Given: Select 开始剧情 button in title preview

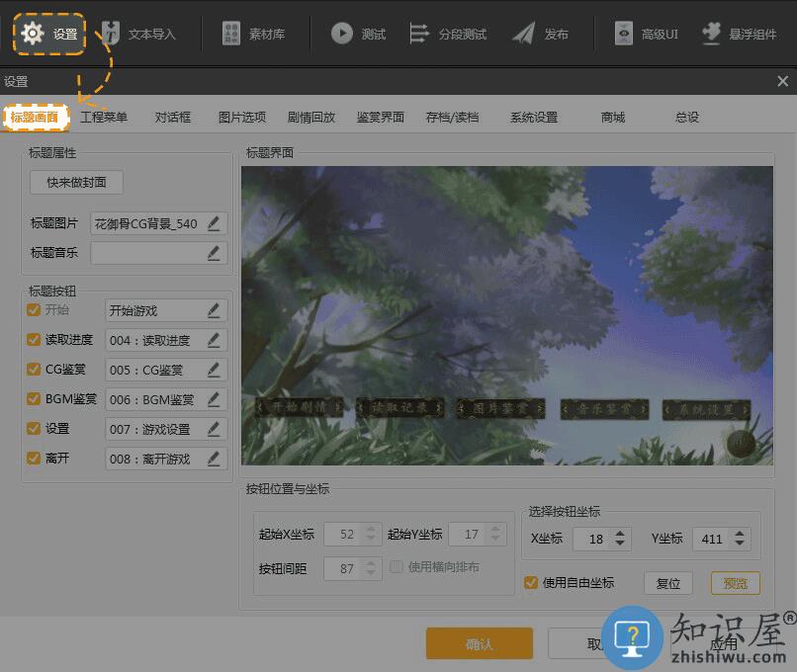Looking at the screenshot, I should click(x=300, y=406).
